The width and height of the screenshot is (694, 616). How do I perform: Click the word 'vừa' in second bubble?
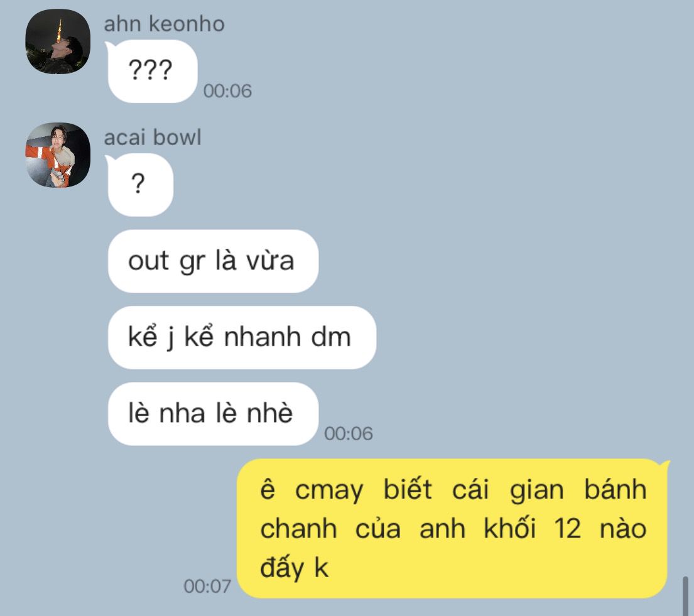pos(270,261)
